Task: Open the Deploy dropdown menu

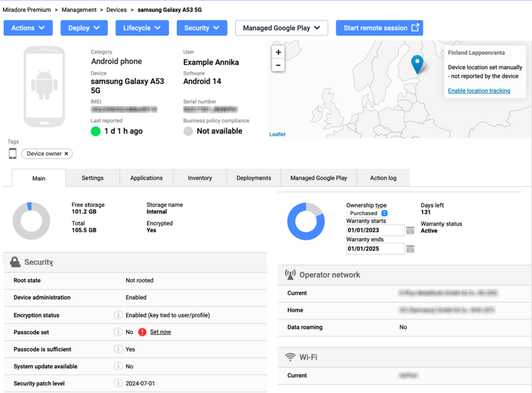Action: point(84,28)
